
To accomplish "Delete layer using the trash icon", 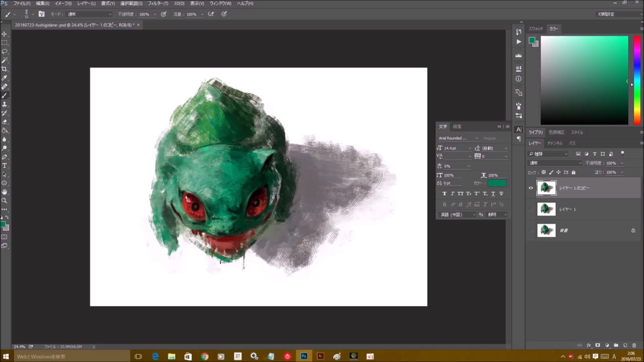I will pyautogui.click(x=634, y=345).
